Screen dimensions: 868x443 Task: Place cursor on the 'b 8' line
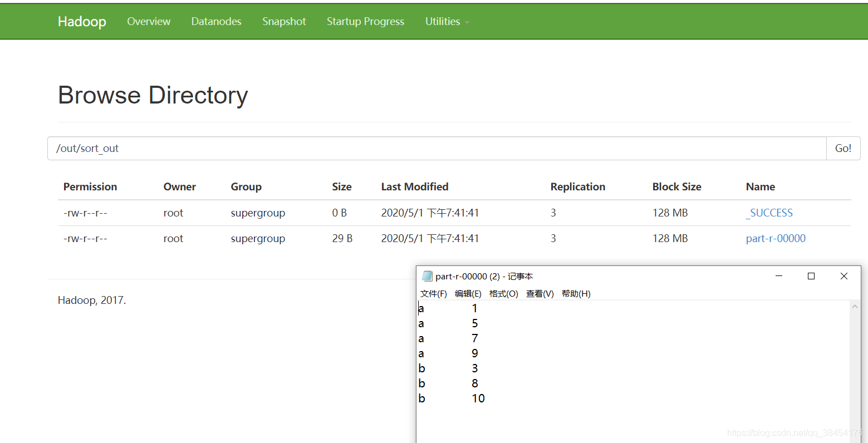coord(448,383)
